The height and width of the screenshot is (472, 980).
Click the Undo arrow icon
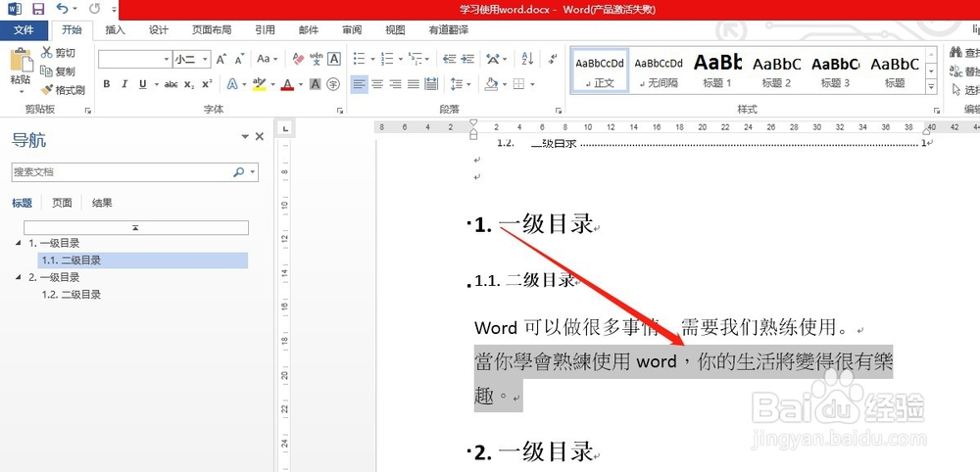[61, 8]
